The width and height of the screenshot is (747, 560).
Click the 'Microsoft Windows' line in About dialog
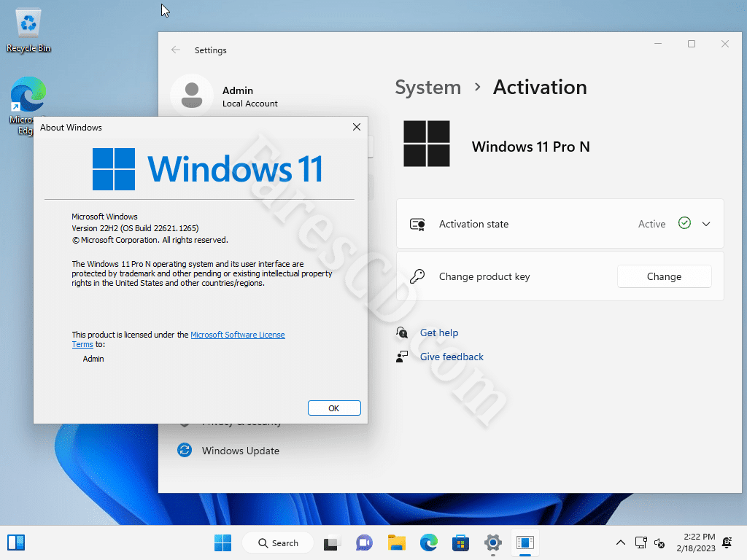point(104,217)
